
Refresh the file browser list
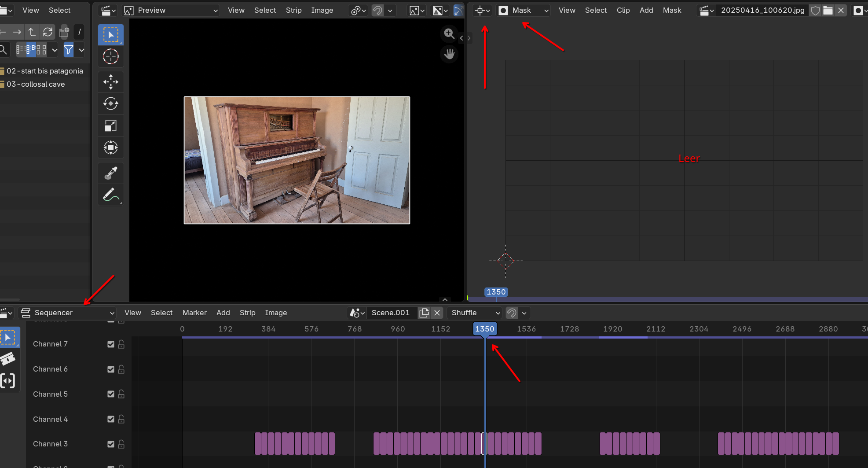tap(48, 32)
